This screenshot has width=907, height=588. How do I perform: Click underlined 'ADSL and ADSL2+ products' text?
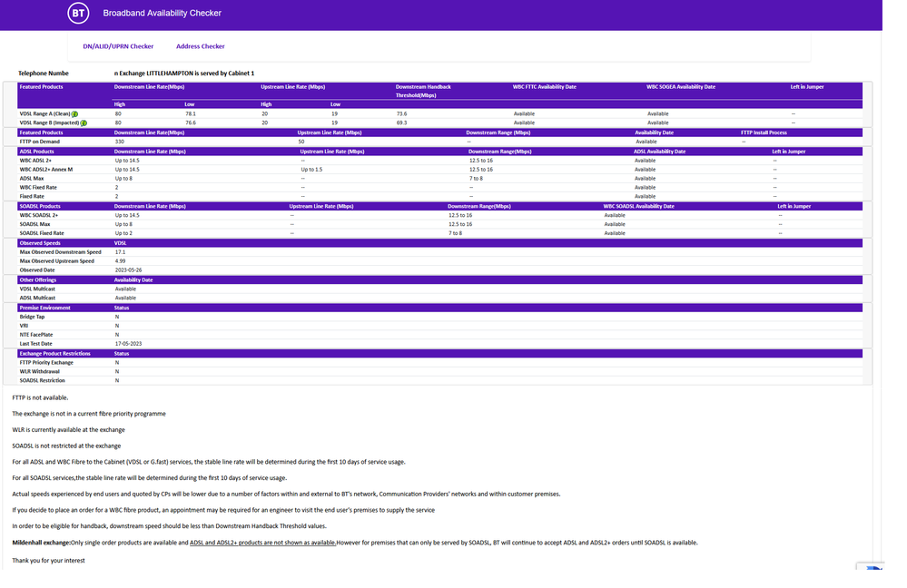point(262,543)
